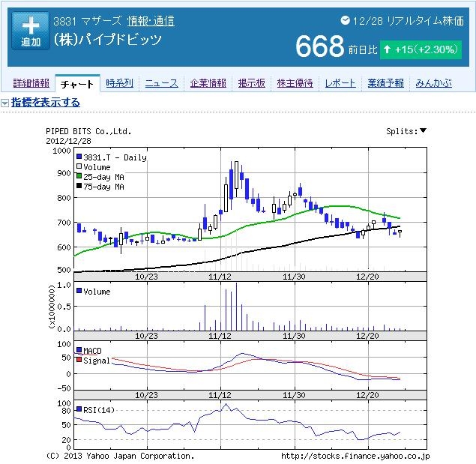
Task: Expand 指標を表示する arrow toggle
Action: tap(4, 103)
